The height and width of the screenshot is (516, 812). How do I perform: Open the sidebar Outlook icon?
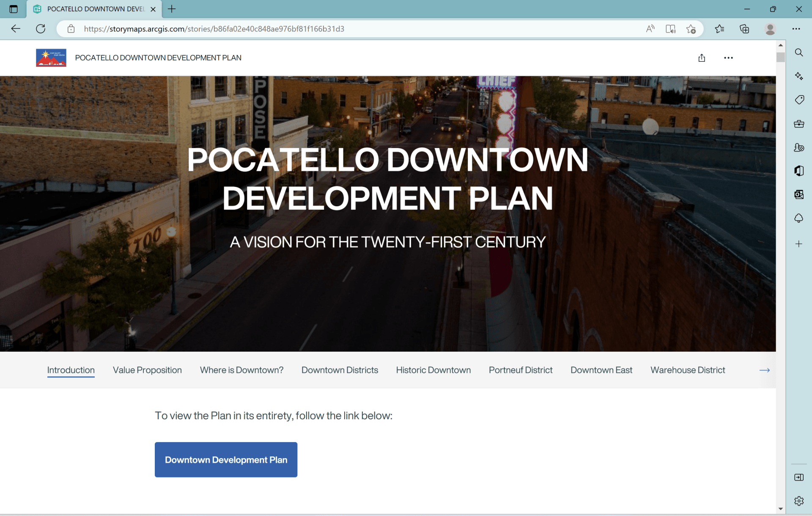point(798,194)
